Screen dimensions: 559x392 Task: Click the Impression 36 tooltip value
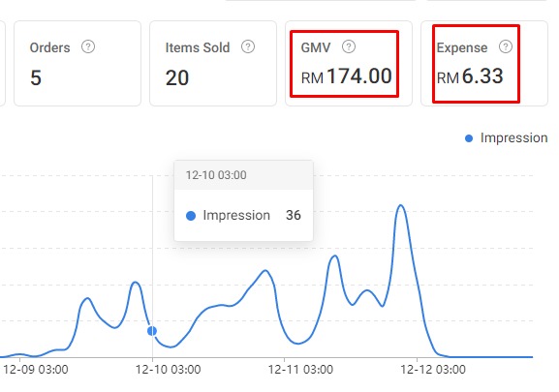[294, 215]
